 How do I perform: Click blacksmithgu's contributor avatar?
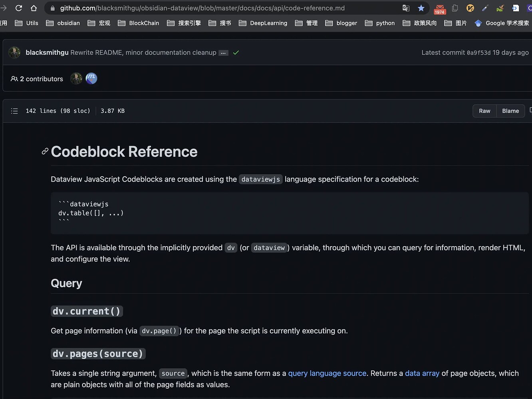pyautogui.click(x=76, y=78)
